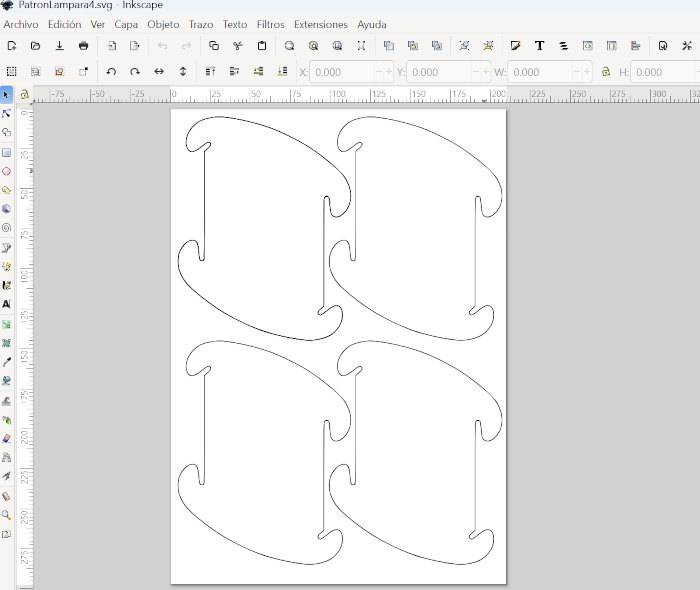Image resolution: width=700 pixels, height=590 pixels.
Task: Select the Node edit tool
Action: pyautogui.click(x=7, y=113)
